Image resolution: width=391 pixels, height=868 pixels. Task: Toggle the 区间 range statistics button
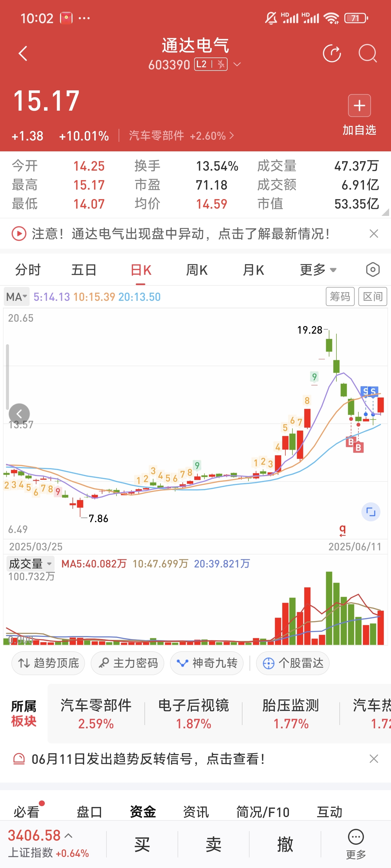coord(373,296)
